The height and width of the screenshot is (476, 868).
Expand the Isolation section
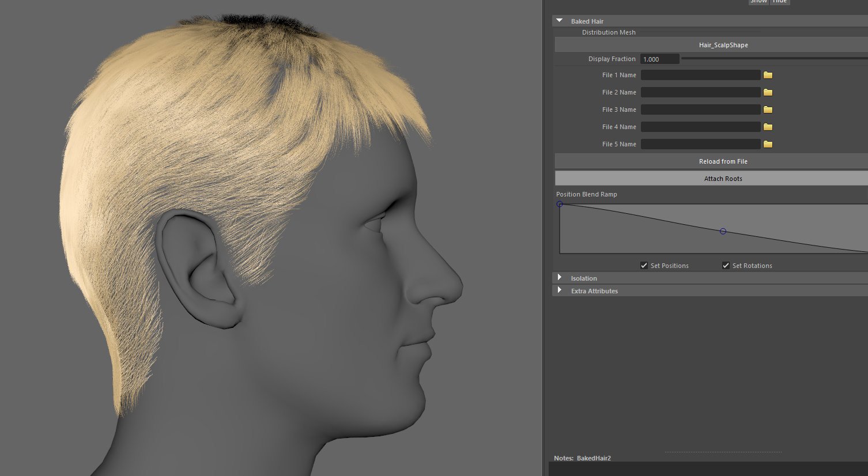click(559, 277)
